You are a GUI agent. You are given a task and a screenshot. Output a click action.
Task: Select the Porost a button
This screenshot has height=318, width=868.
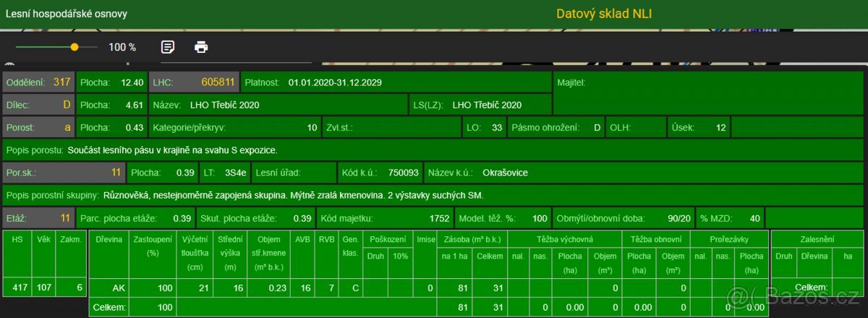click(39, 127)
